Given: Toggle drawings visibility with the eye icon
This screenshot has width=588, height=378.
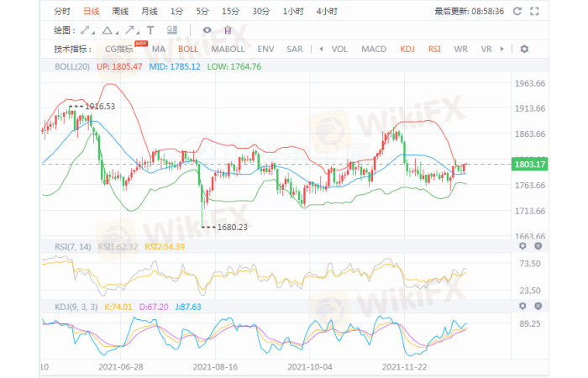Looking at the screenshot, I should (x=207, y=30).
